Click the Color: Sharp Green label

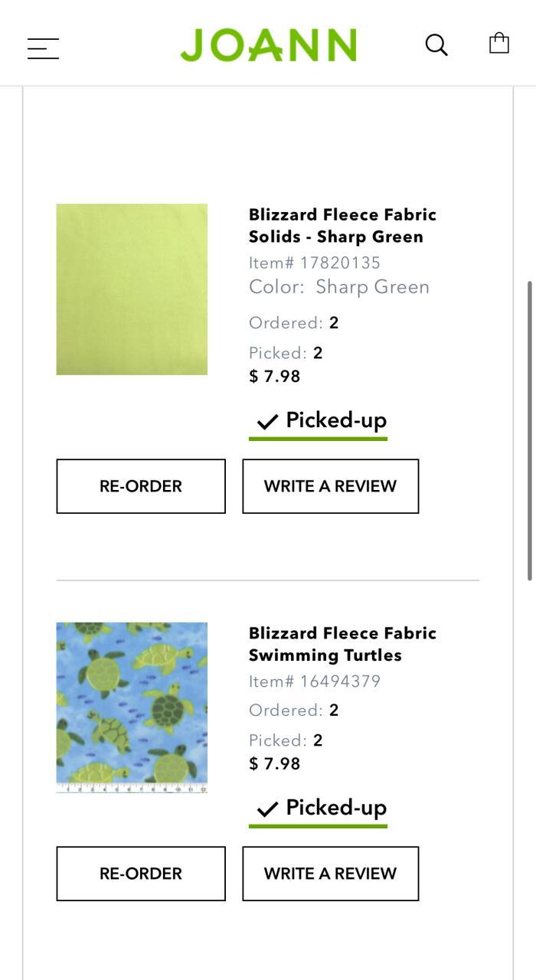click(x=339, y=287)
